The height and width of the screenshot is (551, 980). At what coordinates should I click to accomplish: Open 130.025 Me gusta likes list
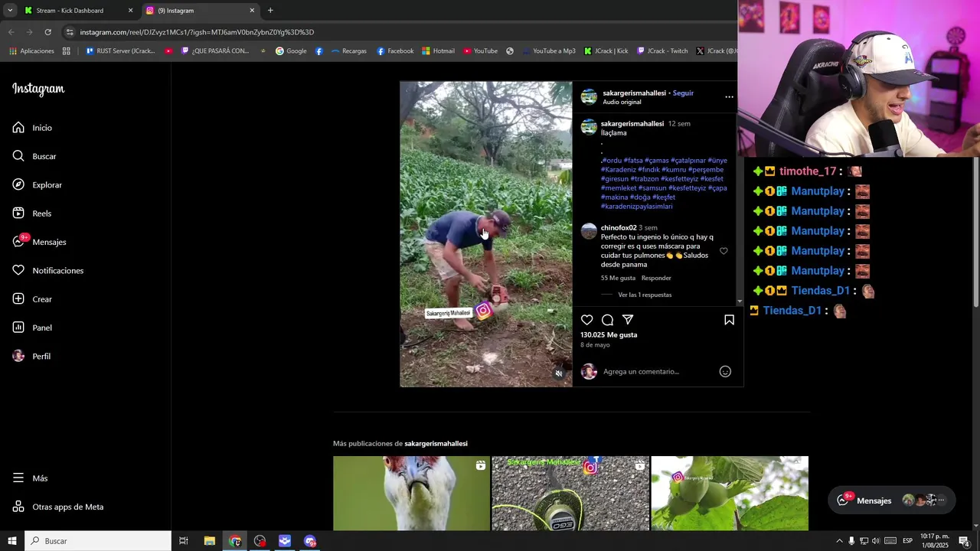(609, 335)
